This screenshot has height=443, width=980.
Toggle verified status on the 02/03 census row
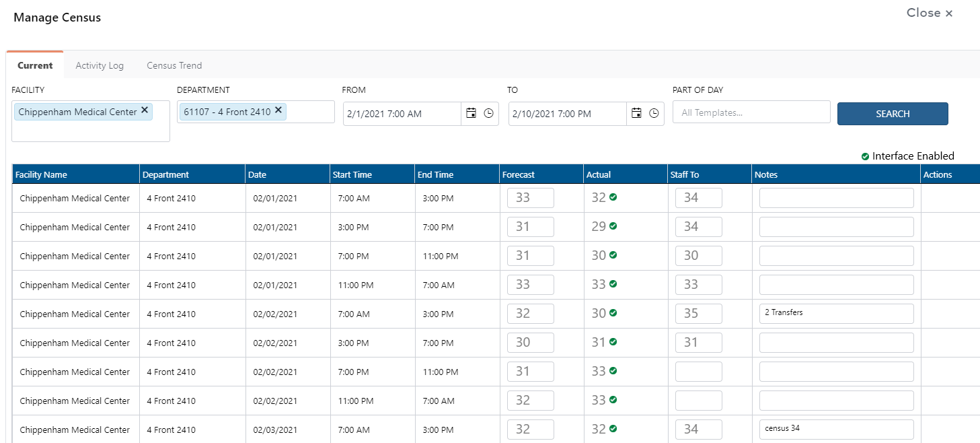pyautogui.click(x=612, y=429)
